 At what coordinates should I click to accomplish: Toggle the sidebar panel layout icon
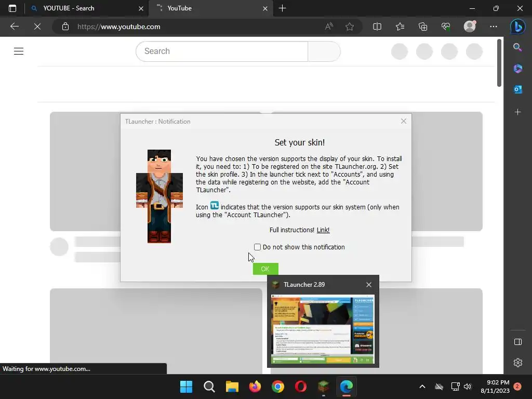point(518,342)
